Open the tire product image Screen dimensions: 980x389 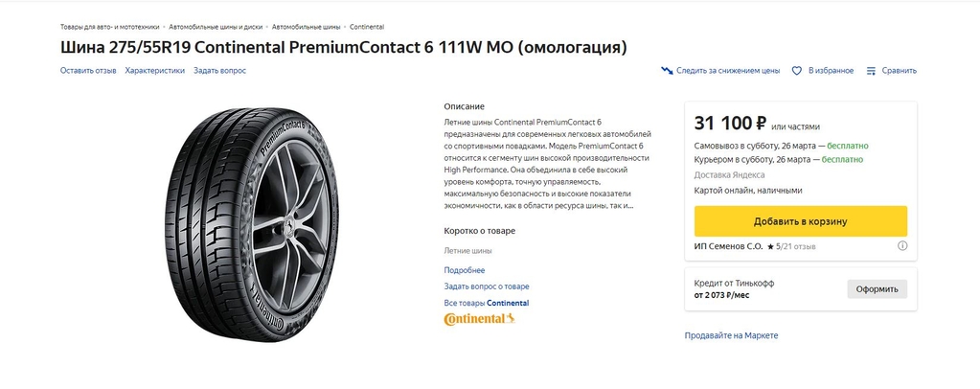[251, 224]
